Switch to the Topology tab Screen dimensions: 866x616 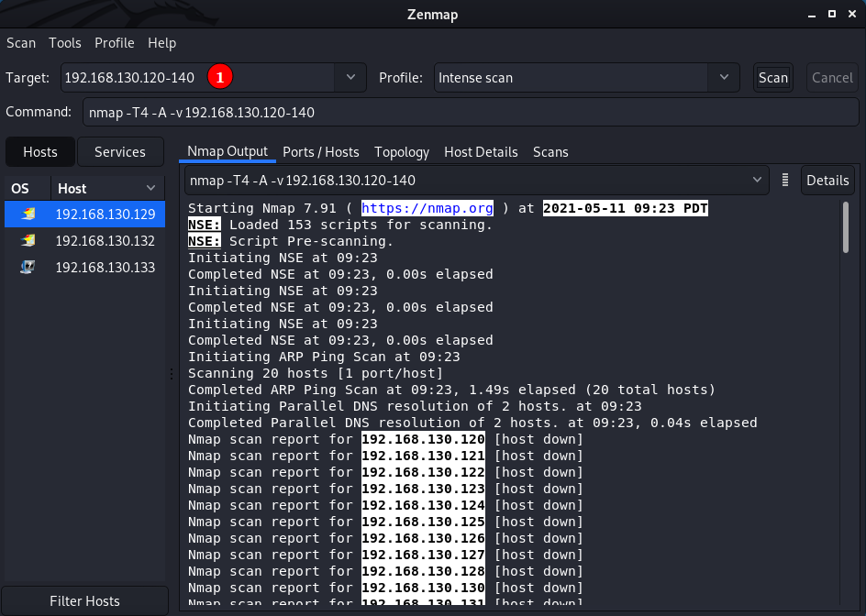[x=402, y=152]
